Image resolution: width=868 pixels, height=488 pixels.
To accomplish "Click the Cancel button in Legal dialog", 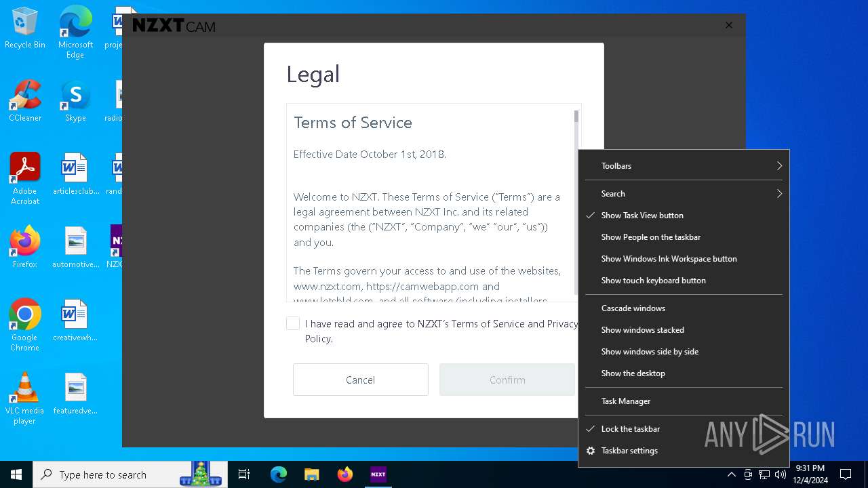I will tap(361, 380).
